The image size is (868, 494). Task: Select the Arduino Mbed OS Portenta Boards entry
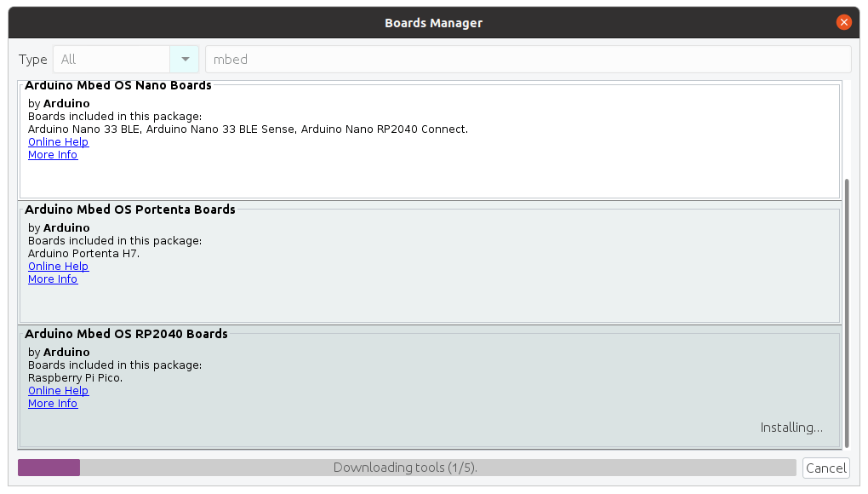click(x=430, y=263)
